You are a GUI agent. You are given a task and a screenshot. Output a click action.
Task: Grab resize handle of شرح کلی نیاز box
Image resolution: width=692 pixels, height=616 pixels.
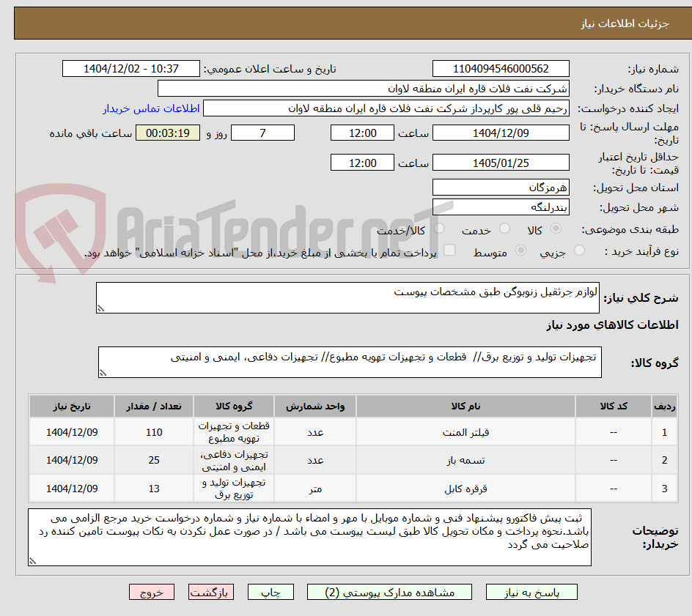click(100, 308)
